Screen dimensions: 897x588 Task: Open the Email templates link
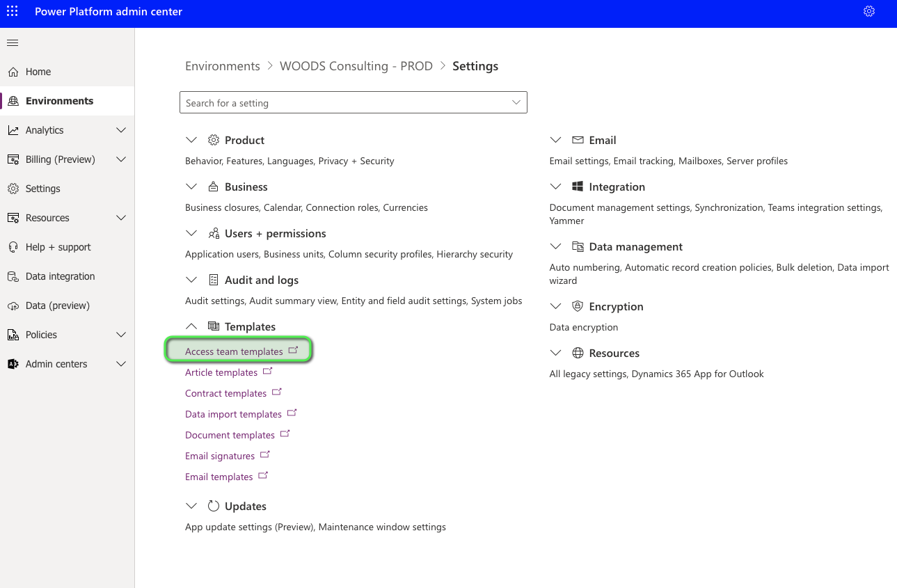[219, 477]
